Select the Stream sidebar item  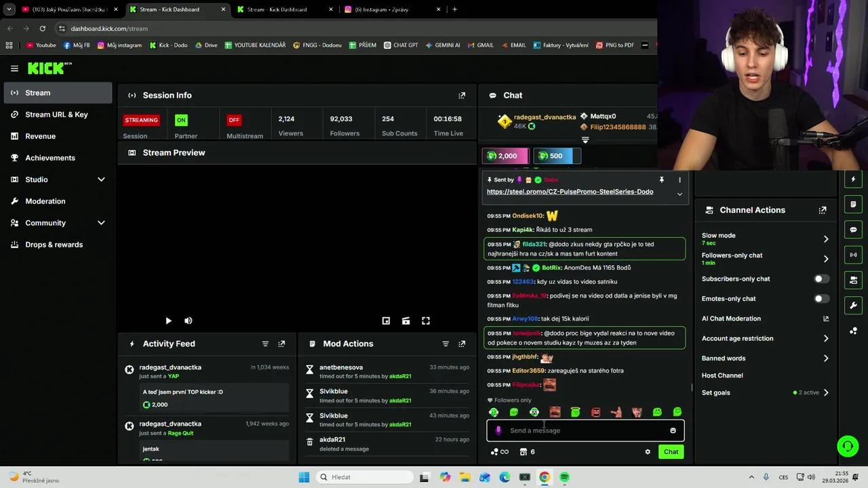[58, 93]
